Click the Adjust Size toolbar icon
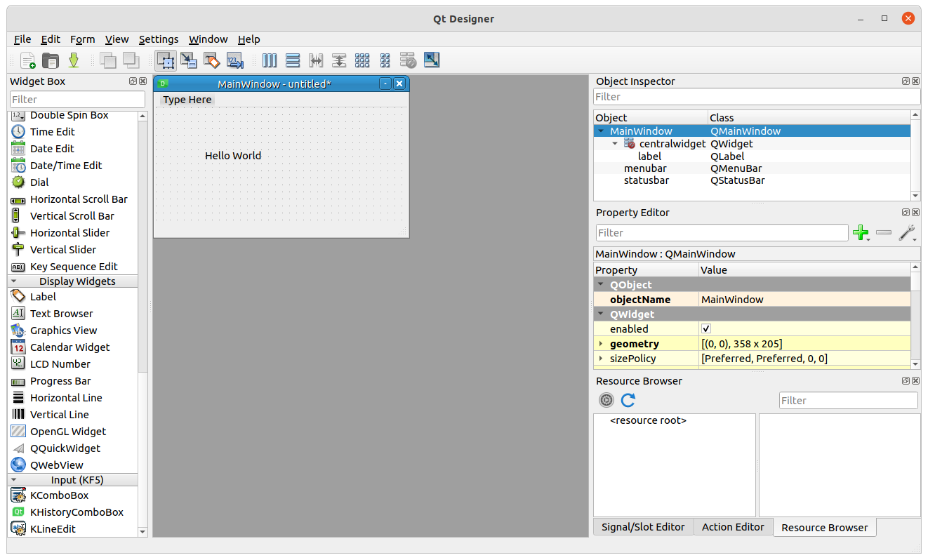Screen dimensions: 928x560 coord(432,60)
